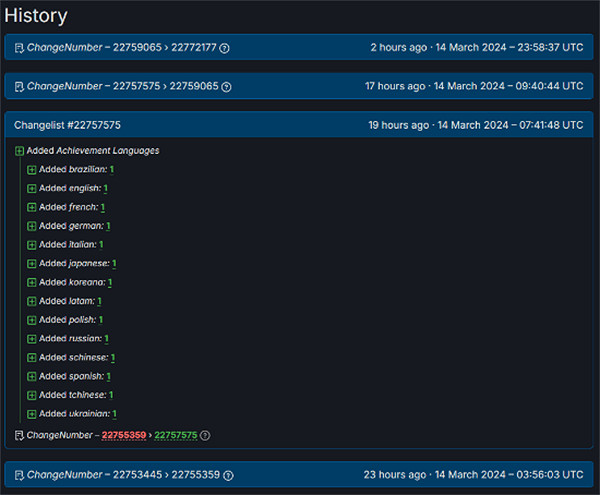This screenshot has width=600, height=495.
Task: Click document icon before top ChangeNumber entry
Action: click(19, 48)
